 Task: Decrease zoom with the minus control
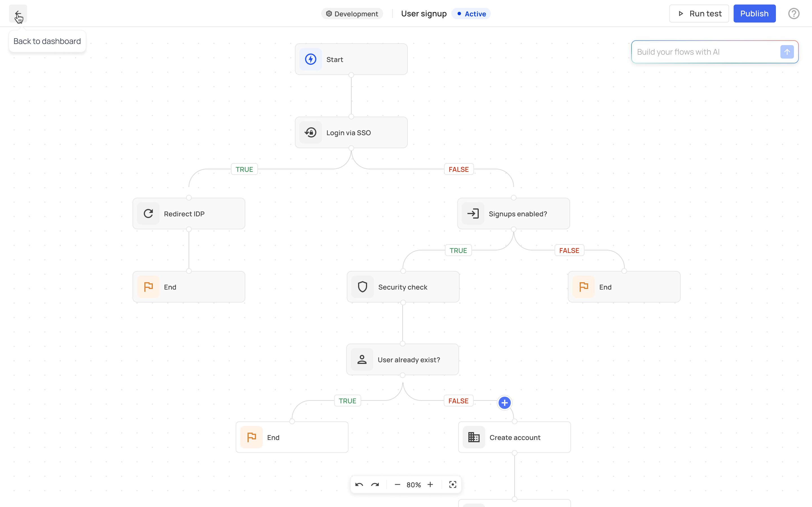[x=397, y=484]
